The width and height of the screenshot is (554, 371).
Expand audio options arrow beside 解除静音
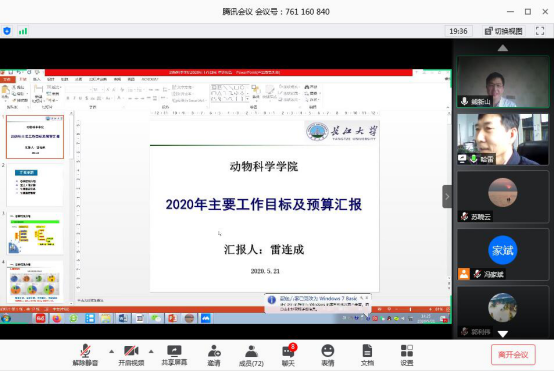(x=112, y=352)
